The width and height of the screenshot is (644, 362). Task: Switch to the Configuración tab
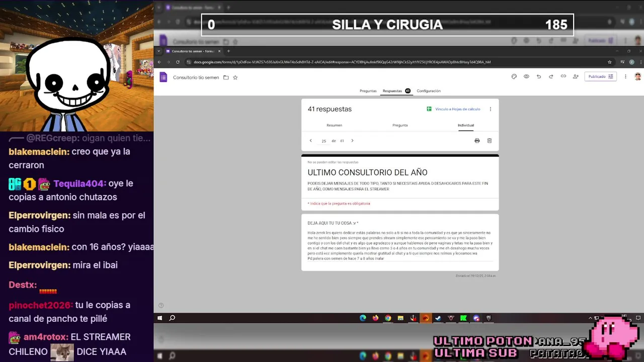[428, 91]
